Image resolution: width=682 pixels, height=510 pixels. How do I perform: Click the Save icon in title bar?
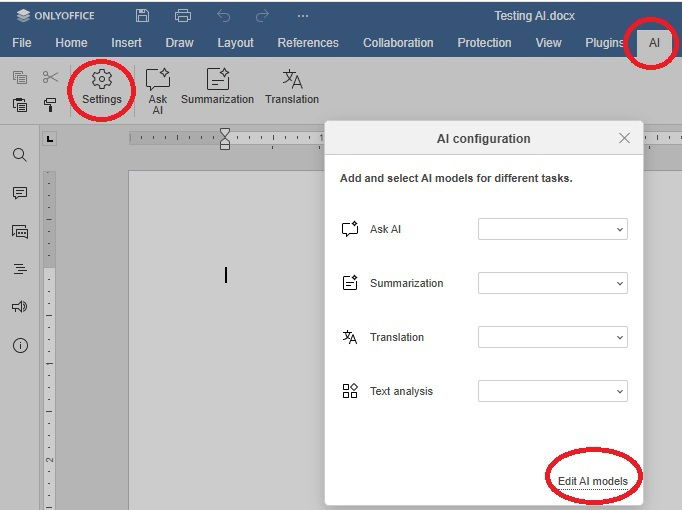pos(142,16)
